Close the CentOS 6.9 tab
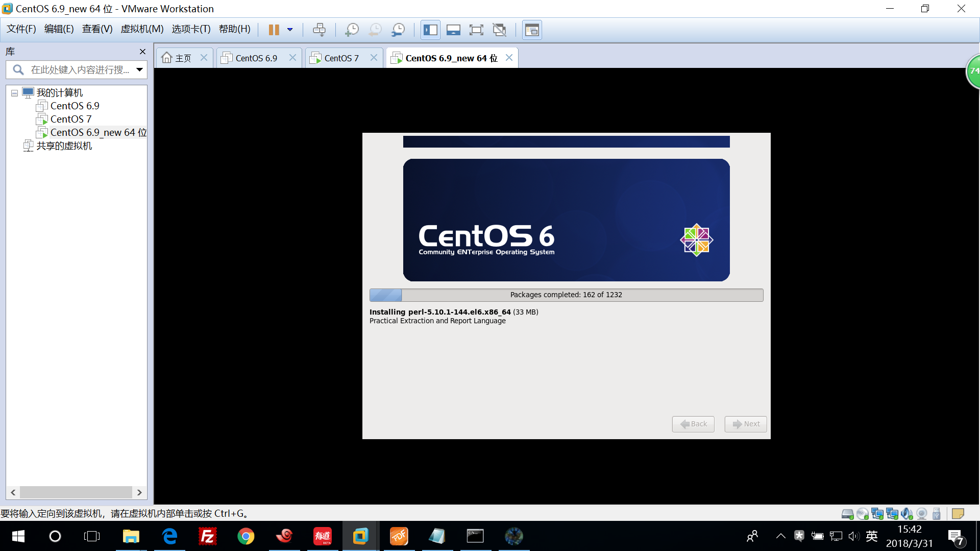This screenshot has height=551, width=980. [x=292, y=58]
